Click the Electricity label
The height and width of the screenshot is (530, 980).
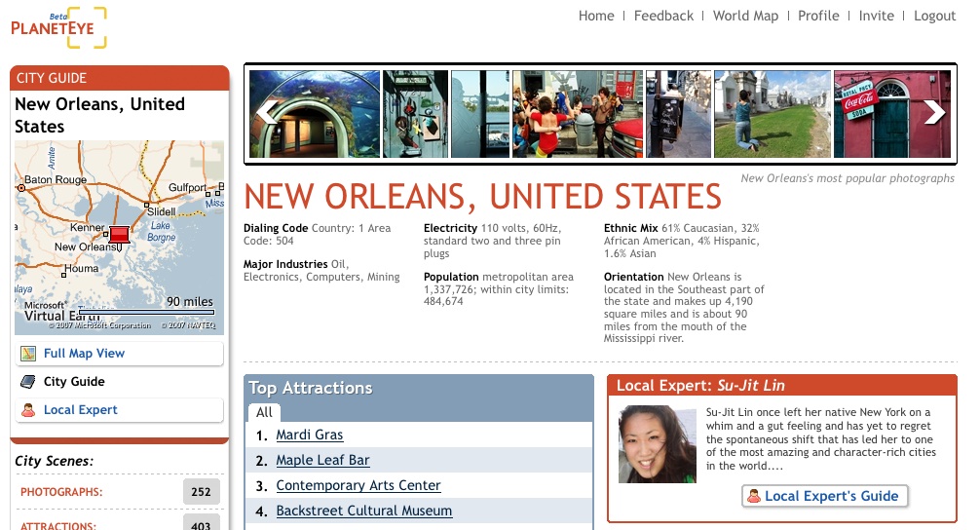pos(451,228)
